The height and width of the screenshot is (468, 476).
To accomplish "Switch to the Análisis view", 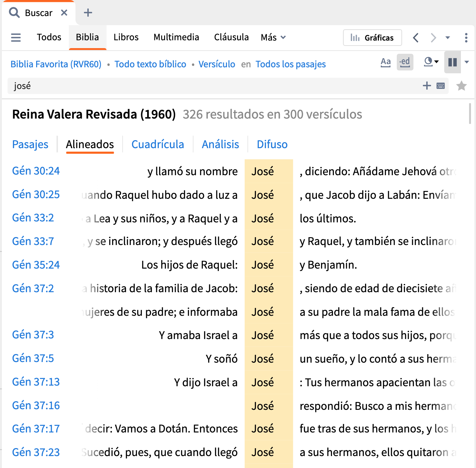I will click(x=220, y=144).
